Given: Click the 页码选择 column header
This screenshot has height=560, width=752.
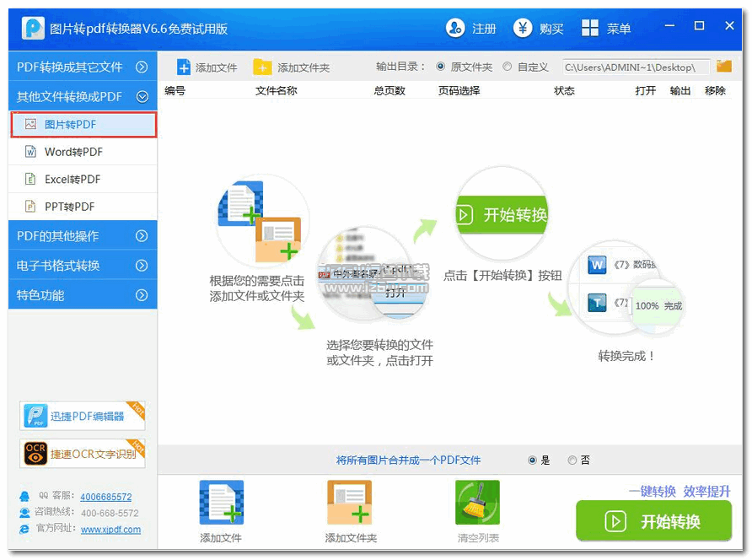Looking at the screenshot, I should [x=459, y=90].
